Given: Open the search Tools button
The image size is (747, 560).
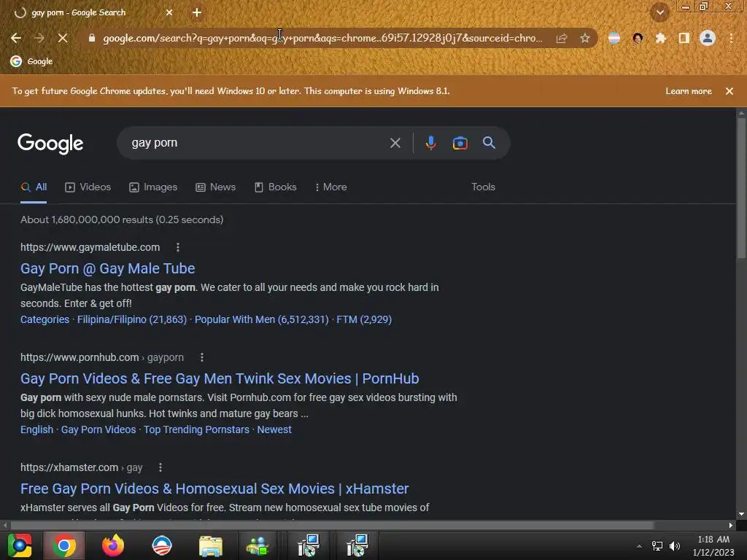Looking at the screenshot, I should tap(483, 187).
